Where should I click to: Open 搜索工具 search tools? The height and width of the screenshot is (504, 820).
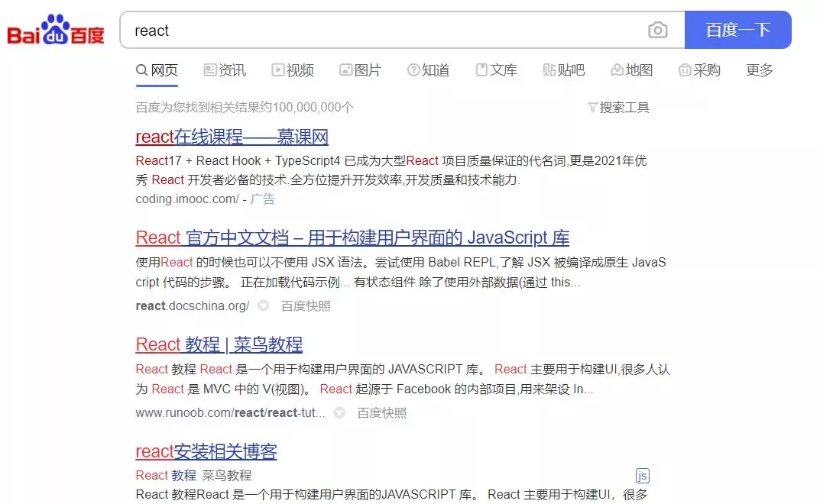pos(619,107)
